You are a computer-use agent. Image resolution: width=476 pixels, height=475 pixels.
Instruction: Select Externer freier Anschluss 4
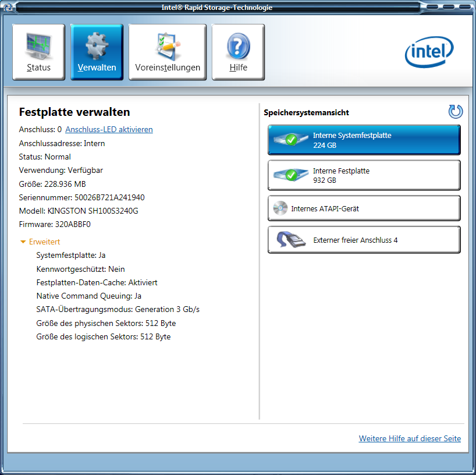364,240
